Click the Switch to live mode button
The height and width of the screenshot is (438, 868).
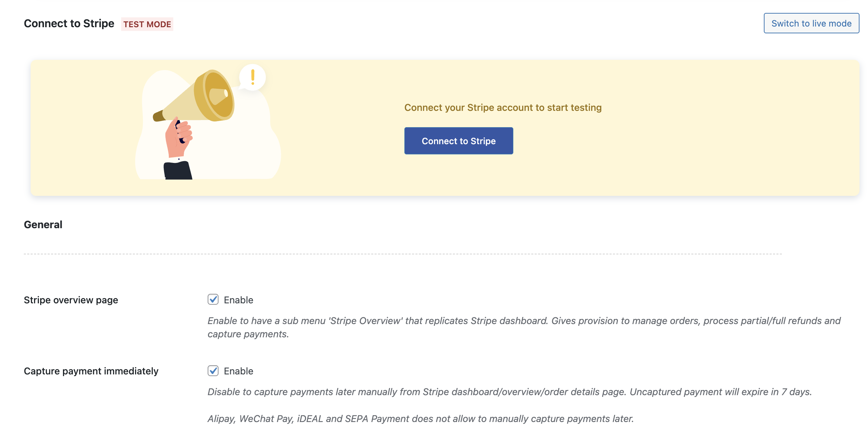coord(811,23)
